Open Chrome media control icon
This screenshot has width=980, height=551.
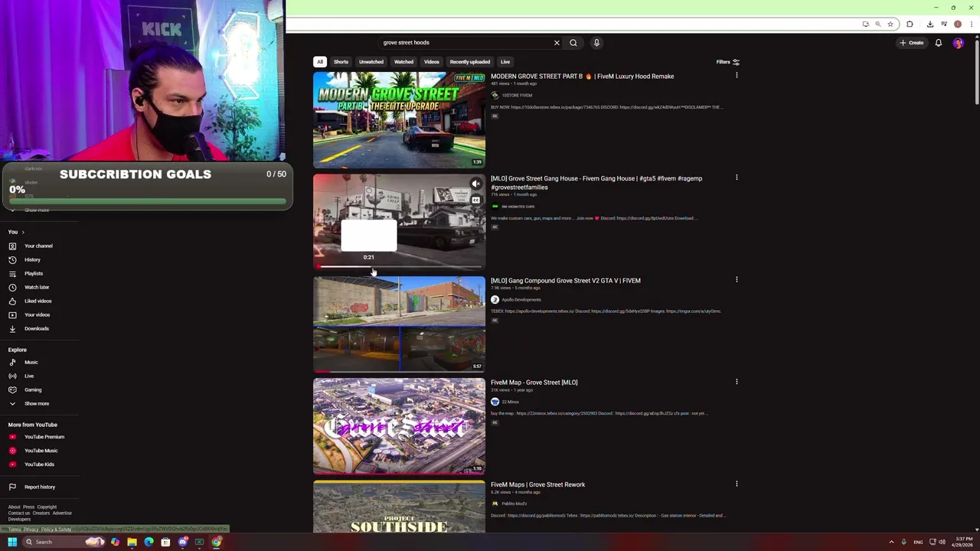click(944, 24)
